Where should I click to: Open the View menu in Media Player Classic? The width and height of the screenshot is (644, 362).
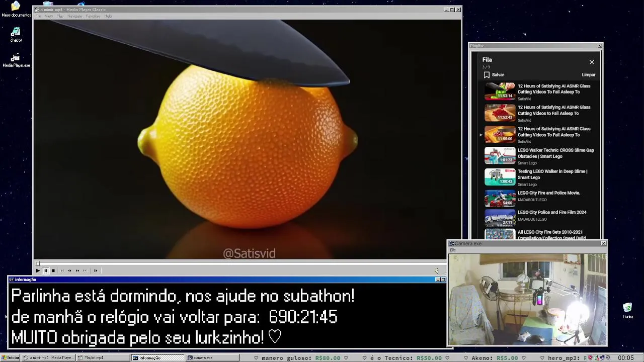coord(49,16)
